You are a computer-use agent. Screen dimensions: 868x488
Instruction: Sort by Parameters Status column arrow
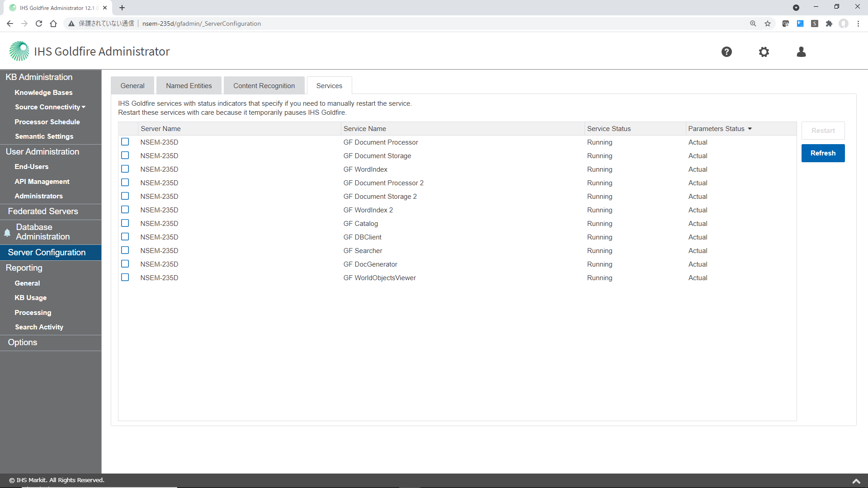click(x=750, y=129)
